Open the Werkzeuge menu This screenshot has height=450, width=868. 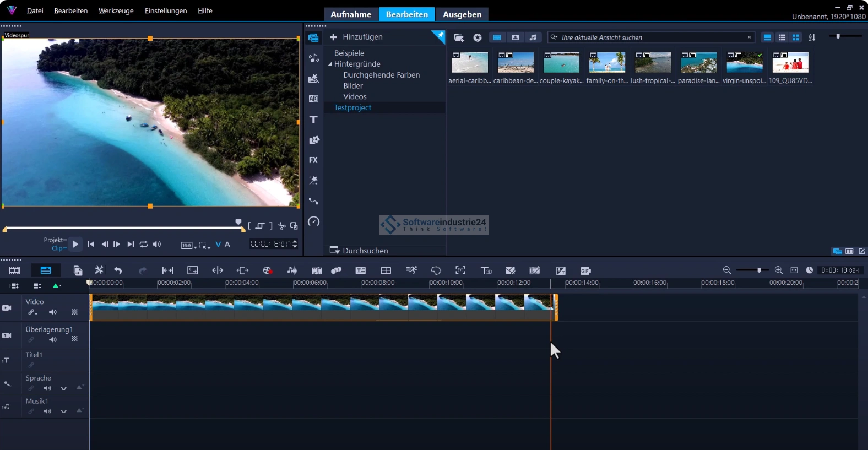coord(116,10)
